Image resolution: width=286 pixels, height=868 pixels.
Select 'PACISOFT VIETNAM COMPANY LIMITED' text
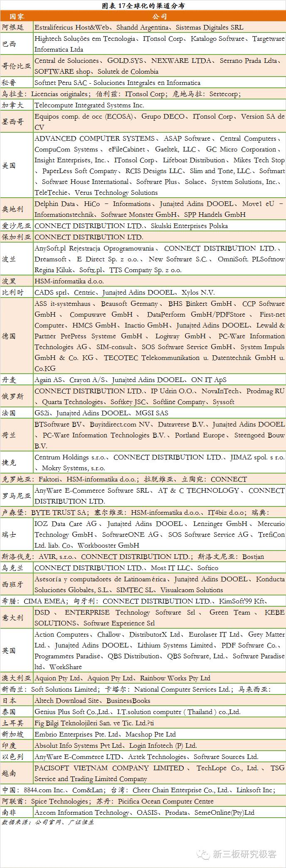point(109,768)
